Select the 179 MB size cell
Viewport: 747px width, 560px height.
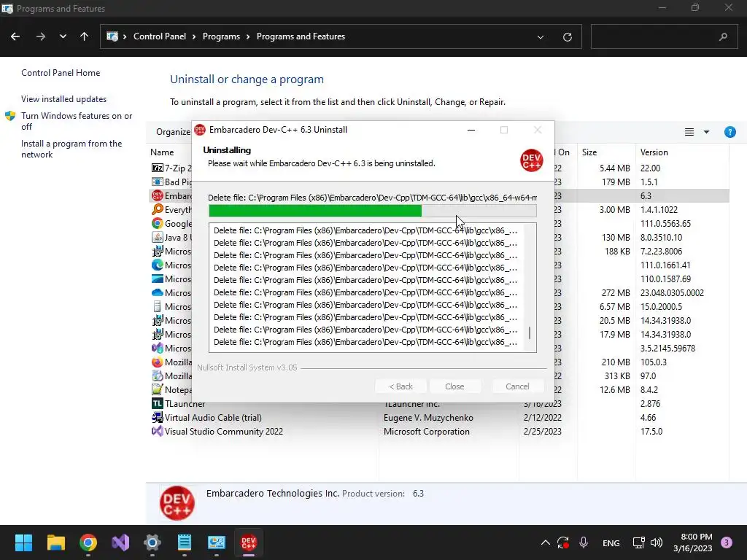tap(616, 182)
